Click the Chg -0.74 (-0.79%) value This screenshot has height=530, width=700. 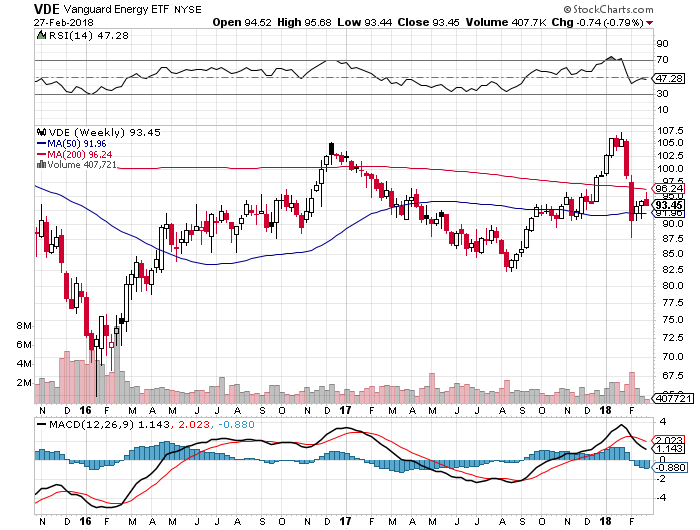tap(597, 22)
